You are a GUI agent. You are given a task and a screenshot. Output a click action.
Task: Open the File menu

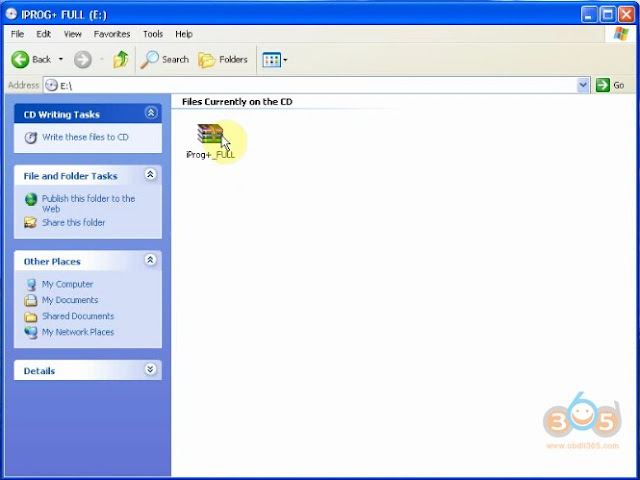17,34
